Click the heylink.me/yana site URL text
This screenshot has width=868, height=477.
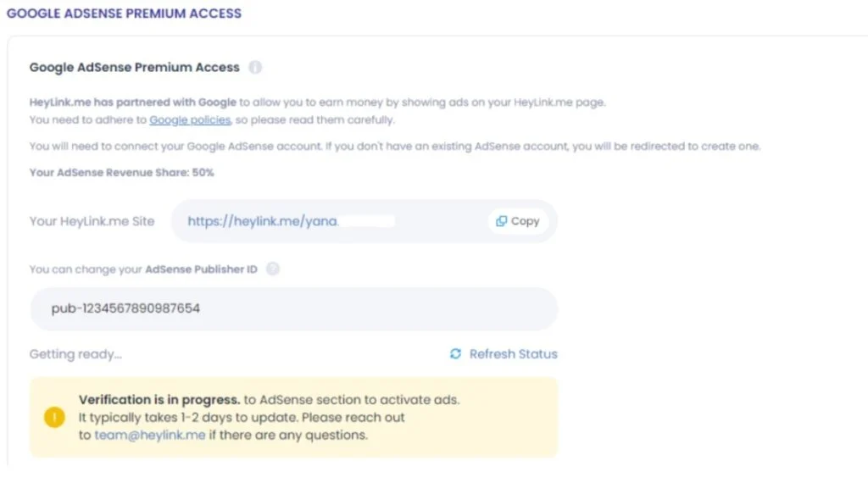[263, 221]
